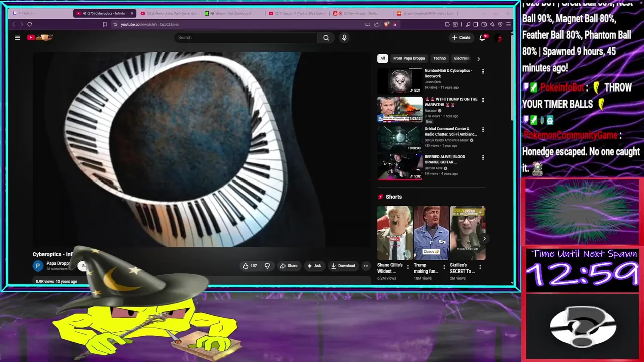644x362 pixels.
Task: Open options for Skrillex's SECRET short
Action: 480,267
